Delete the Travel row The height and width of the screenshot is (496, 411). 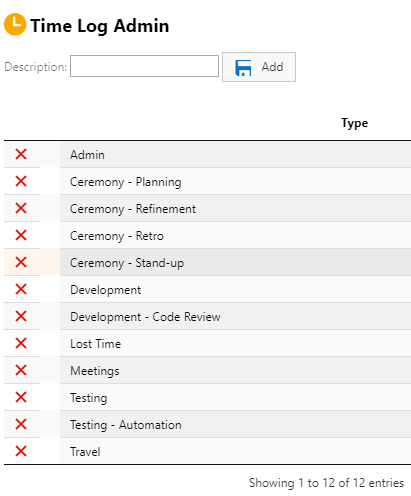click(21, 451)
